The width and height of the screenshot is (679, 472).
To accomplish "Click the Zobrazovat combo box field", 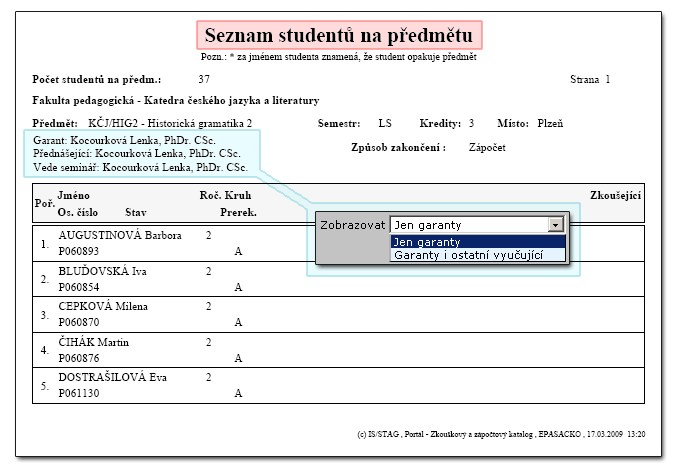I will [x=477, y=225].
